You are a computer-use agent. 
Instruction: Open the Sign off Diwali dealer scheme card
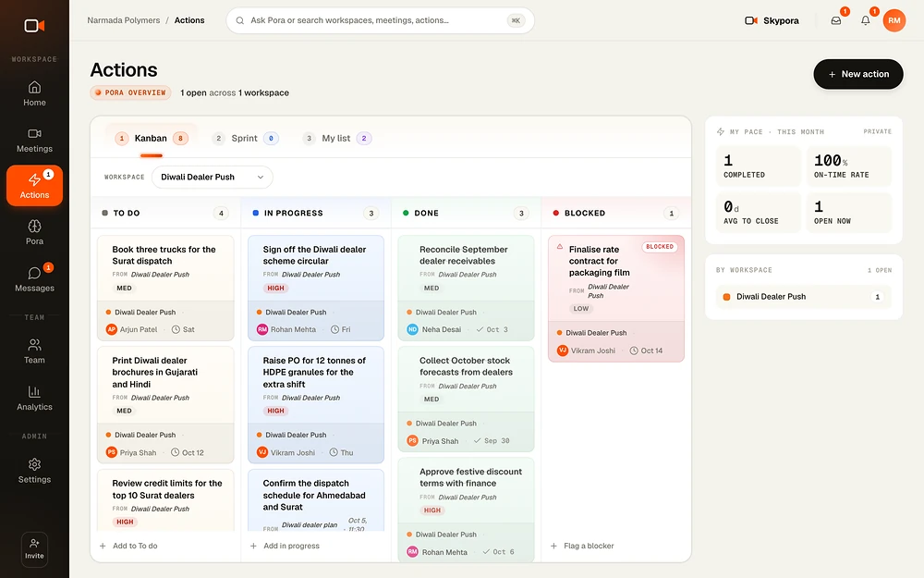[316, 288]
